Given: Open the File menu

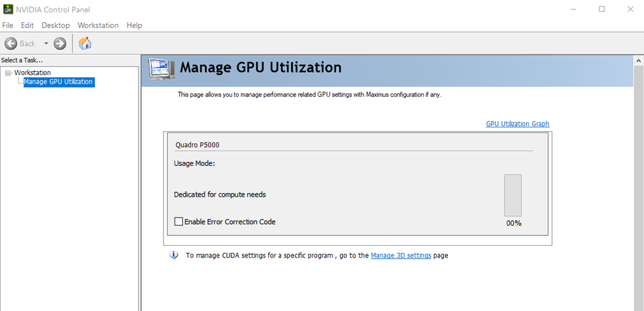Looking at the screenshot, I should click(8, 25).
